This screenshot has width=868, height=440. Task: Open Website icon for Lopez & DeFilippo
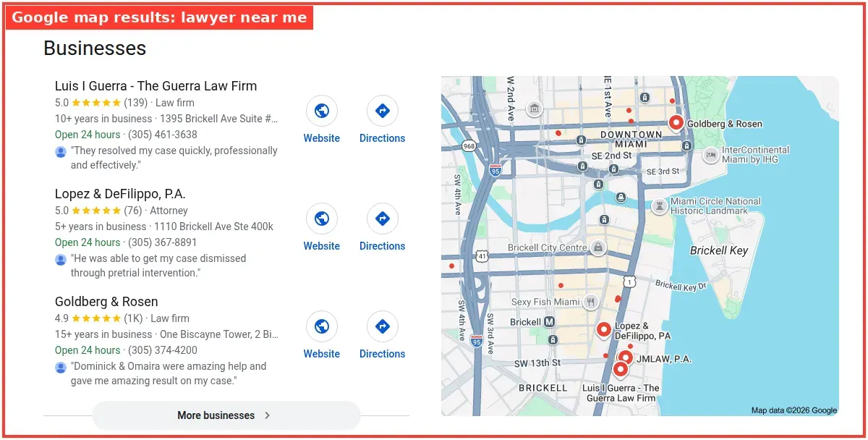click(x=322, y=219)
